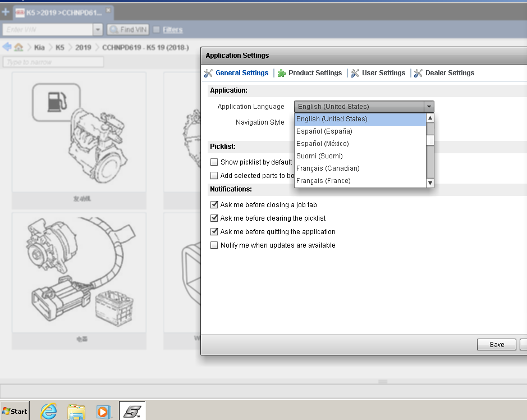The image size is (527, 420).
Task: Click the Enter VIN input field
Action: click(48, 30)
